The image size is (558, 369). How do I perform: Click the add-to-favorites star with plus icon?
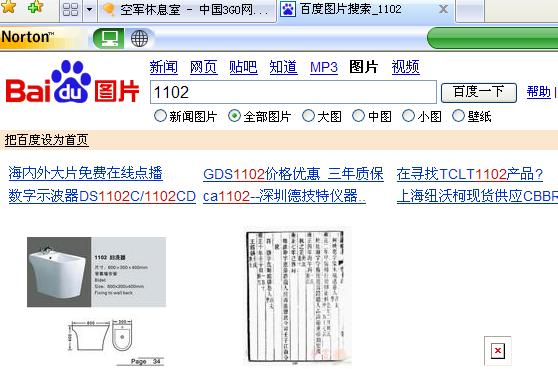coord(35,7)
